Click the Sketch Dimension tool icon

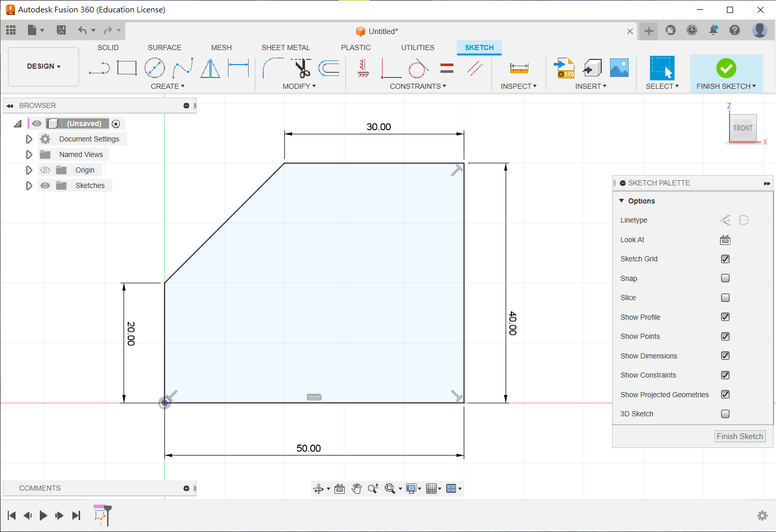238,68
